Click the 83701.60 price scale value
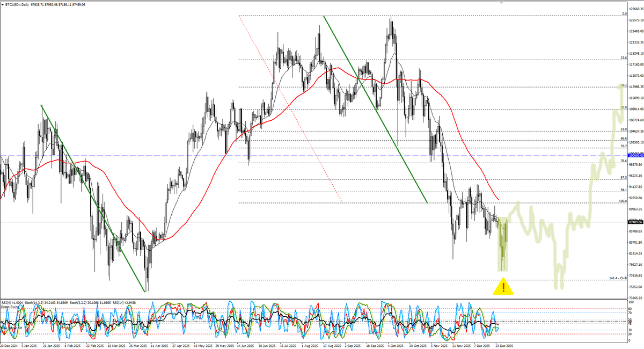 [x=636, y=242]
